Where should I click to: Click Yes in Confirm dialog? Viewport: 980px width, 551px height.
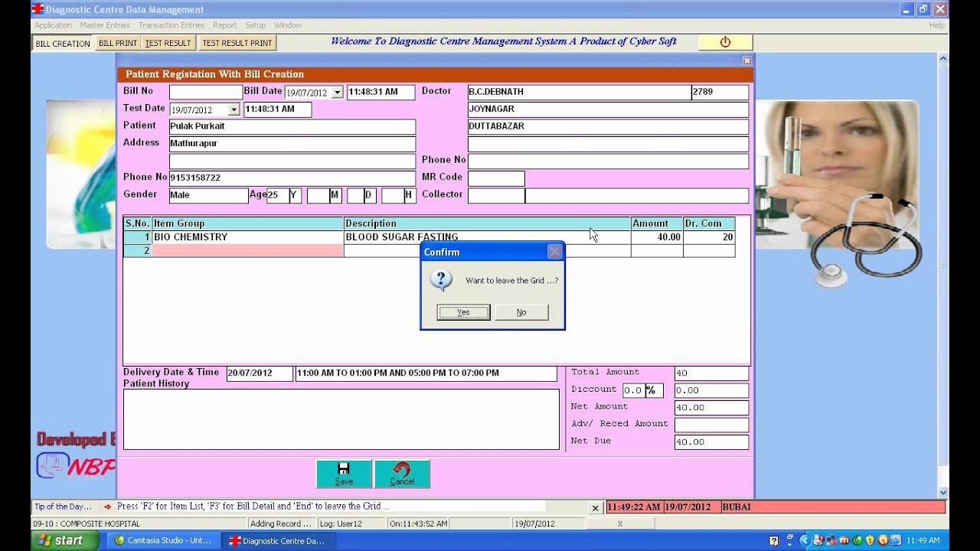point(463,312)
